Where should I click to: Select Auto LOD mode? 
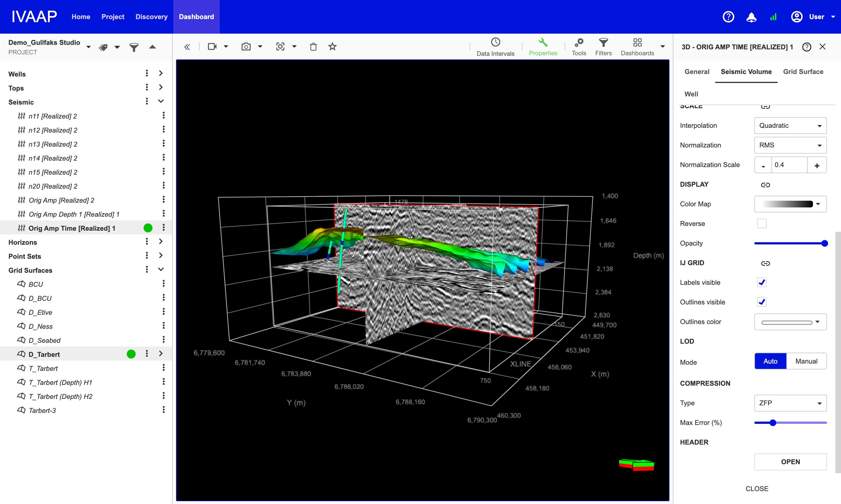click(770, 361)
